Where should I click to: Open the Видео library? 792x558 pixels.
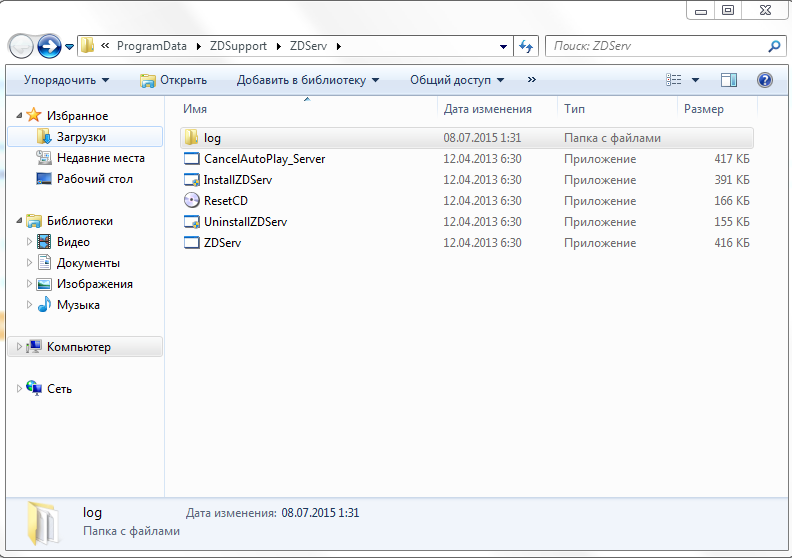click(x=73, y=242)
